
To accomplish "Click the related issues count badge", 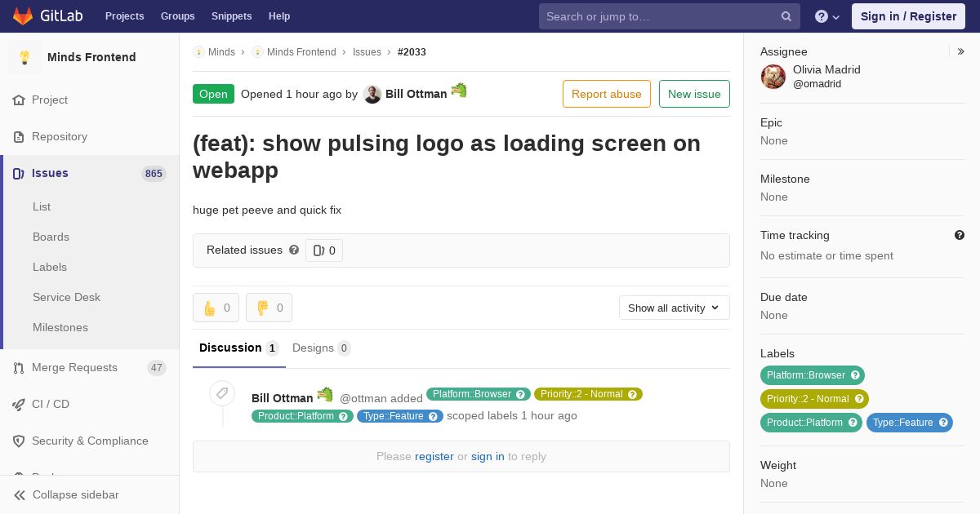I will click(x=324, y=250).
